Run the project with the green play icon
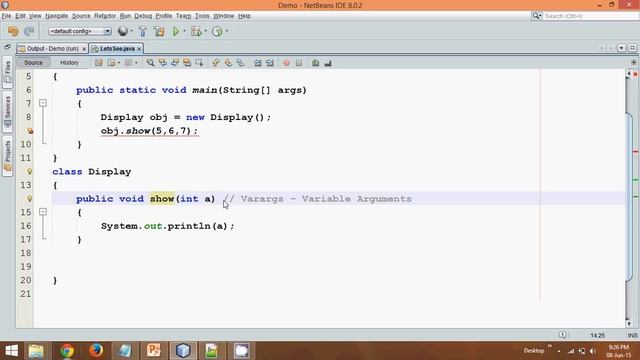 click(x=176, y=31)
